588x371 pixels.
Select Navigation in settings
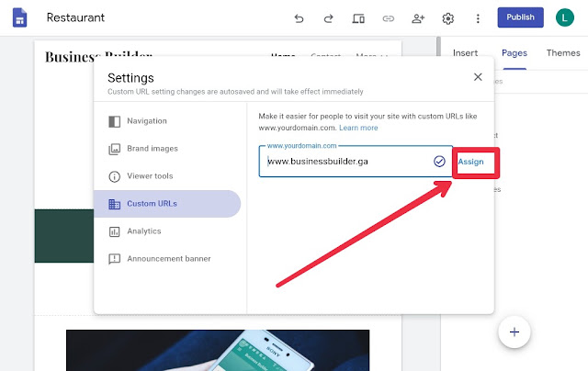[167, 121]
